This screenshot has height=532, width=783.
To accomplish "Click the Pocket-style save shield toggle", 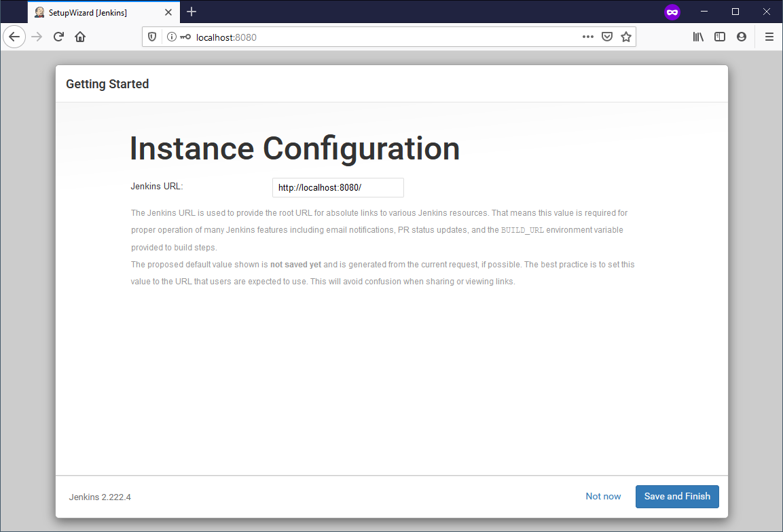I will [606, 37].
